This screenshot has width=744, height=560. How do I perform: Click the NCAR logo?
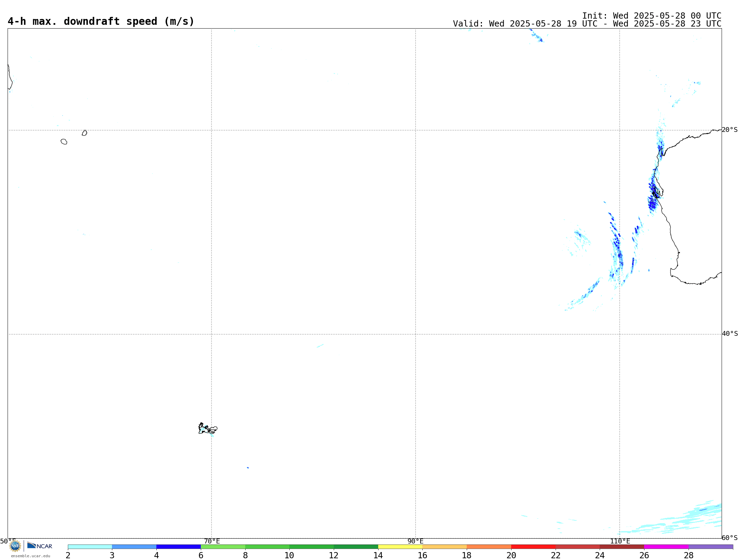pos(40,546)
